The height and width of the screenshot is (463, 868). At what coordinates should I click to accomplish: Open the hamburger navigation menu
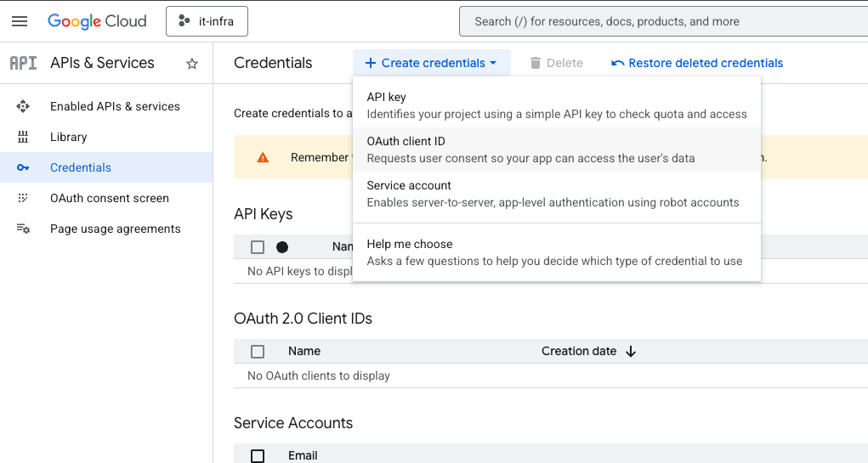pyautogui.click(x=20, y=21)
